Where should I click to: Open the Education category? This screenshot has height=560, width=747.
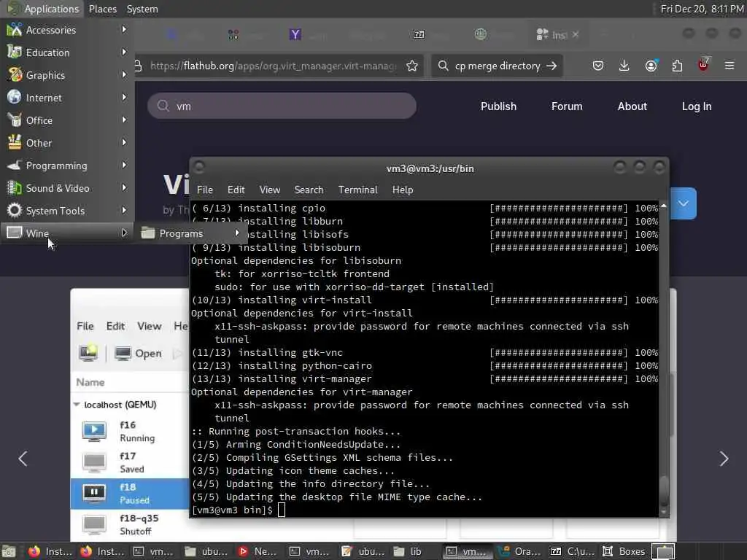coord(67,52)
